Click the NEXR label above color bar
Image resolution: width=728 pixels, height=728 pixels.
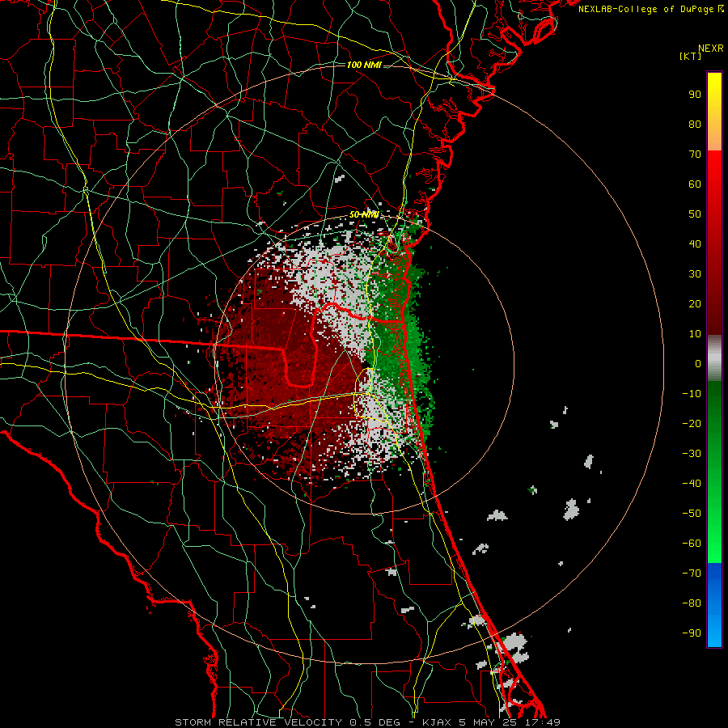coord(711,49)
